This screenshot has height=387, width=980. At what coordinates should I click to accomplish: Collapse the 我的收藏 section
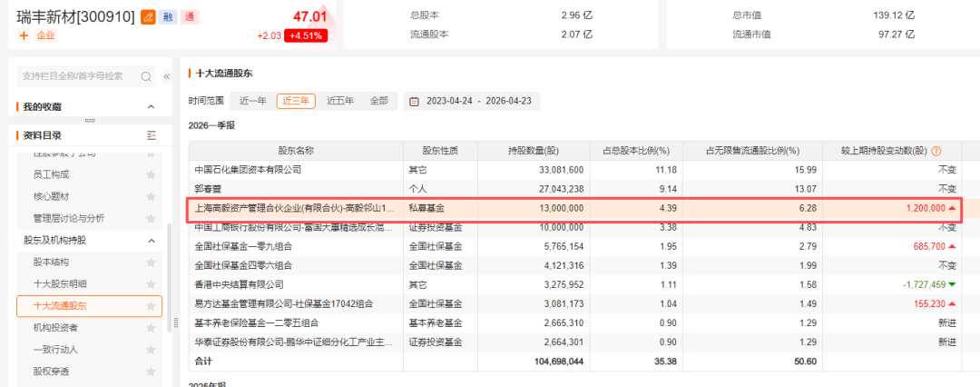point(152,107)
